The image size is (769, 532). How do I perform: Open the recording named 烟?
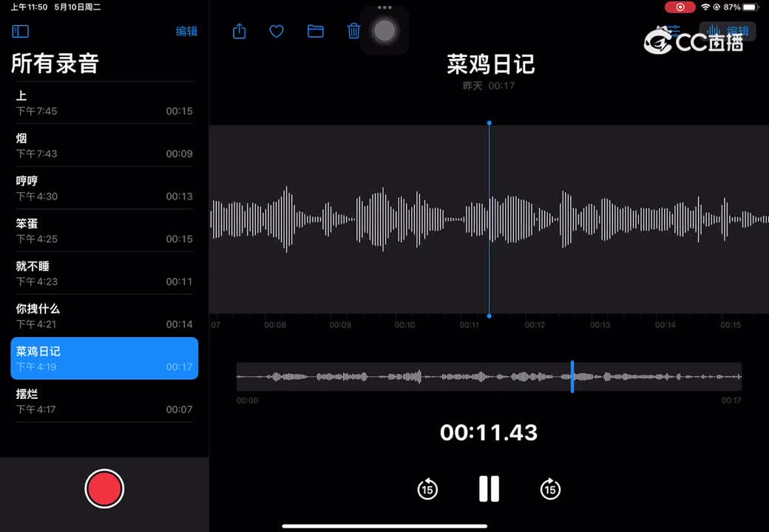point(104,146)
